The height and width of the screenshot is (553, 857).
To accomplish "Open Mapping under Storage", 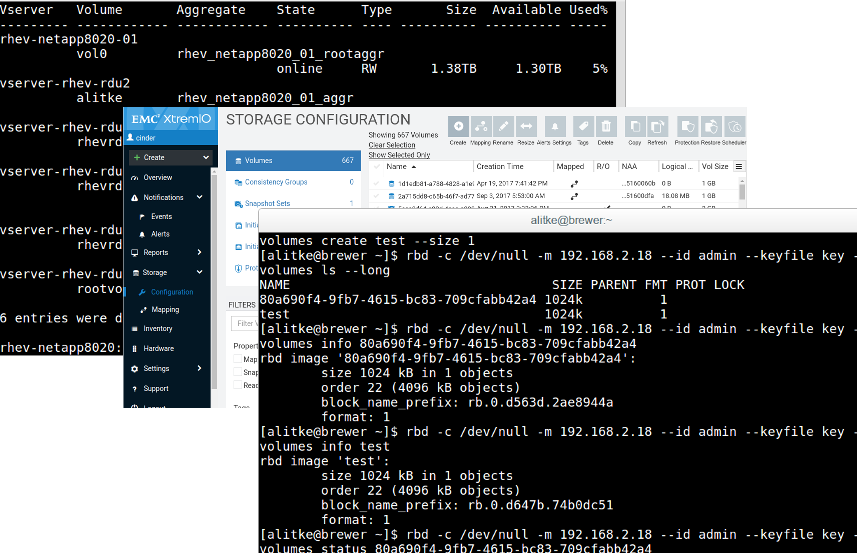I will point(165,310).
